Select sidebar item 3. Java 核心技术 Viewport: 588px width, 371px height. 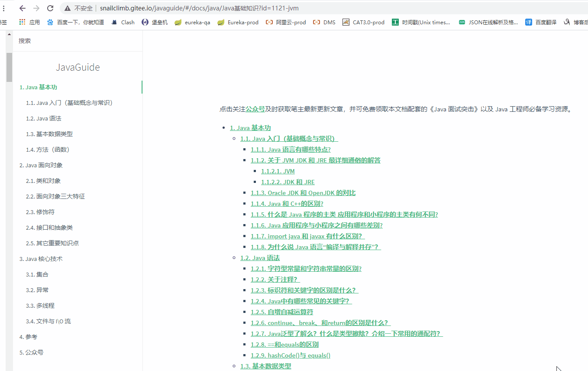41,259
